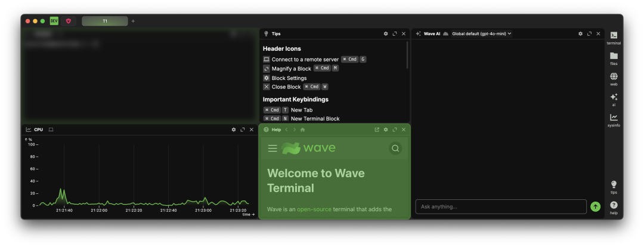Focus the Ask anything input field
Viewport: 644px width, 247px height.
[501, 206]
